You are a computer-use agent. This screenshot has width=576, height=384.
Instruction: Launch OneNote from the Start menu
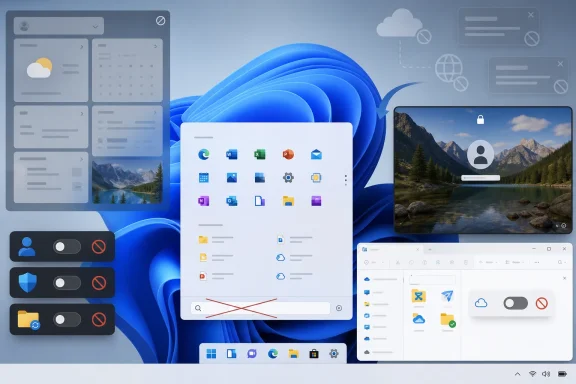[204, 201]
